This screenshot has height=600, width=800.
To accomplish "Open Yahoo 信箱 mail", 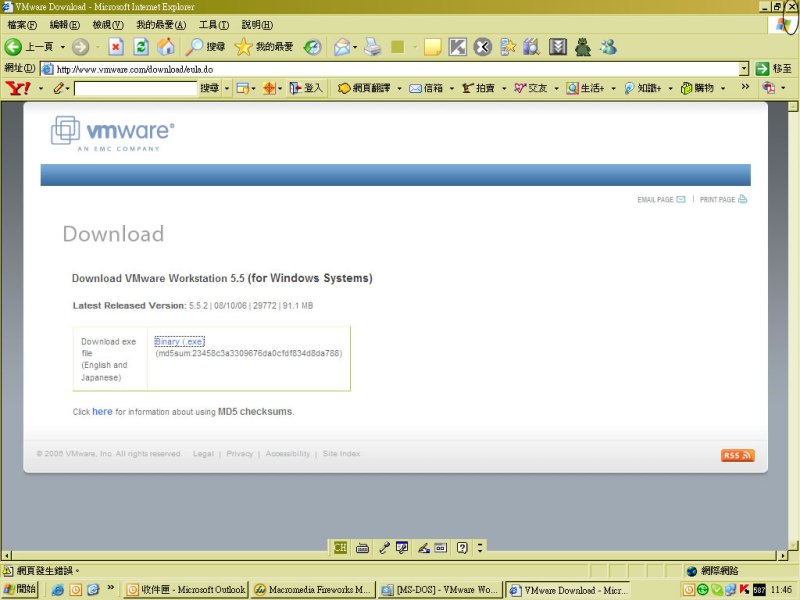I will (426, 88).
